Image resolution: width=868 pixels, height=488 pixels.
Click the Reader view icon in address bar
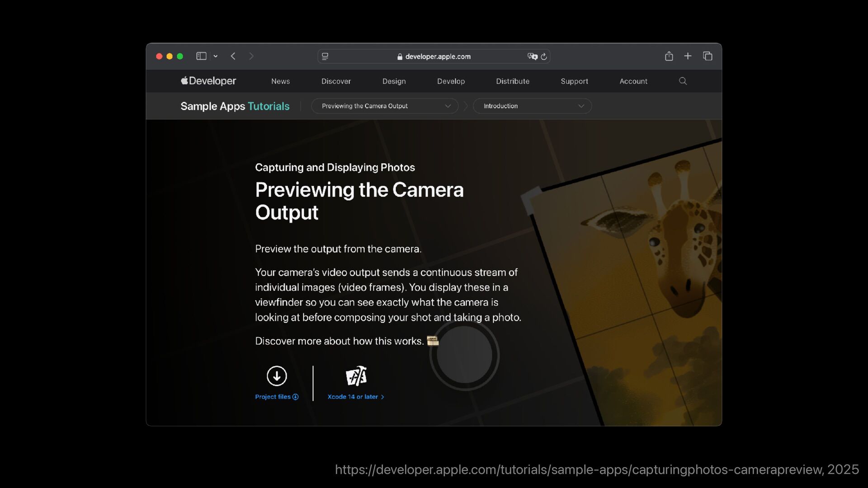pyautogui.click(x=325, y=56)
